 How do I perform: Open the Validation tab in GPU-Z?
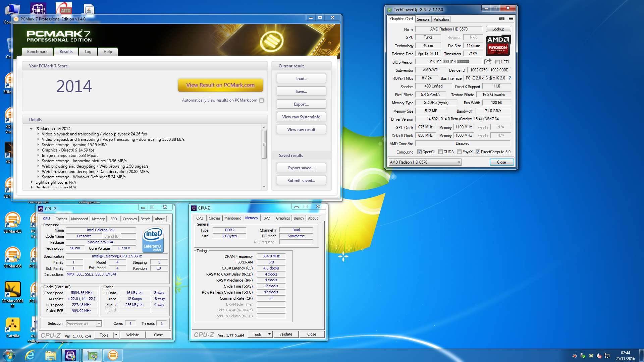point(441,19)
